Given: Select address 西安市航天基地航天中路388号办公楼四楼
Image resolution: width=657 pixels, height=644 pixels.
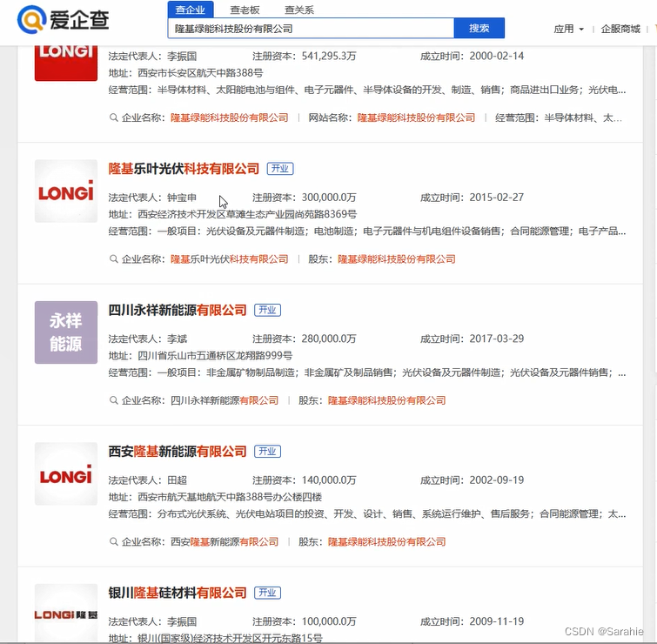Looking at the screenshot, I should 230,497.
